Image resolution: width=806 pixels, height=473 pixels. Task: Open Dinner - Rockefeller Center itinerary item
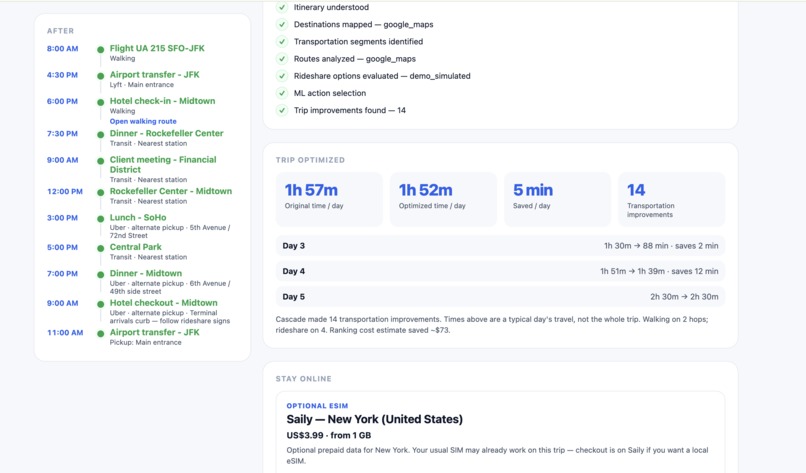(x=167, y=138)
